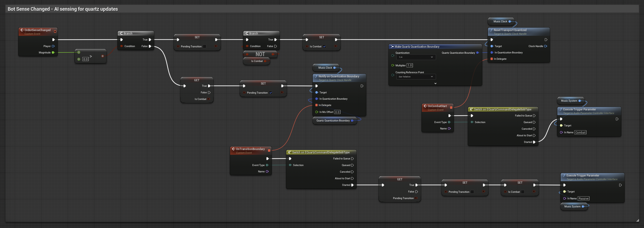Uncheck Pending Transition in the middle SET node

click(x=271, y=93)
